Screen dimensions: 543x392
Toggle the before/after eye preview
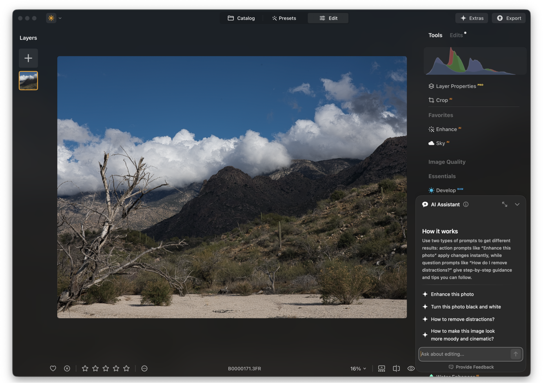[411, 368]
